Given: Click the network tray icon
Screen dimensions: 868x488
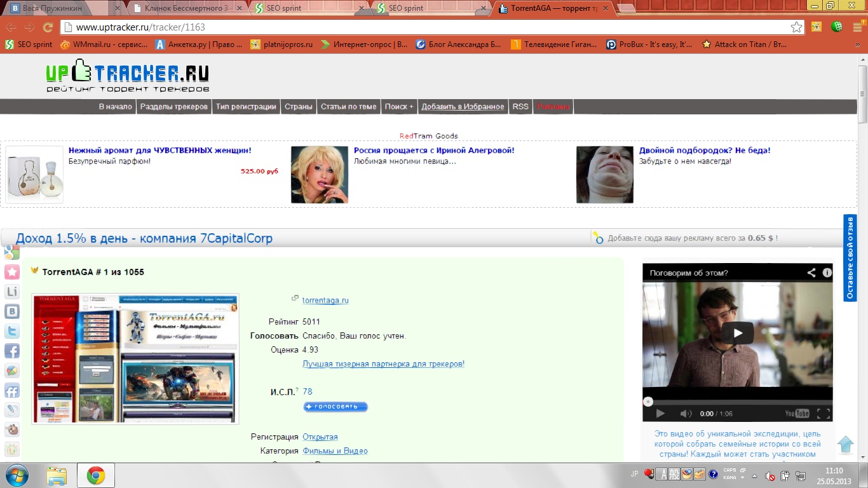Looking at the screenshot, I should (799, 475).
